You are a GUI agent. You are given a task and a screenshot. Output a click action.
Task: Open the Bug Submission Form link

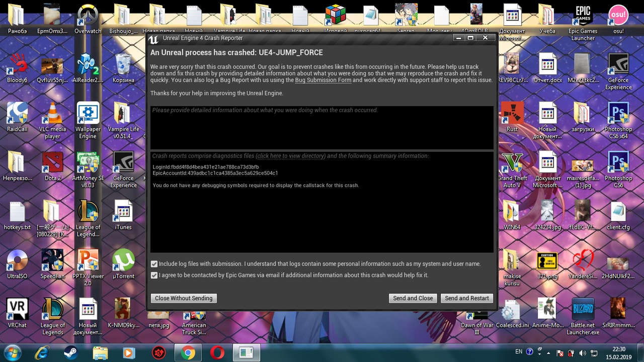pos(323,80)
